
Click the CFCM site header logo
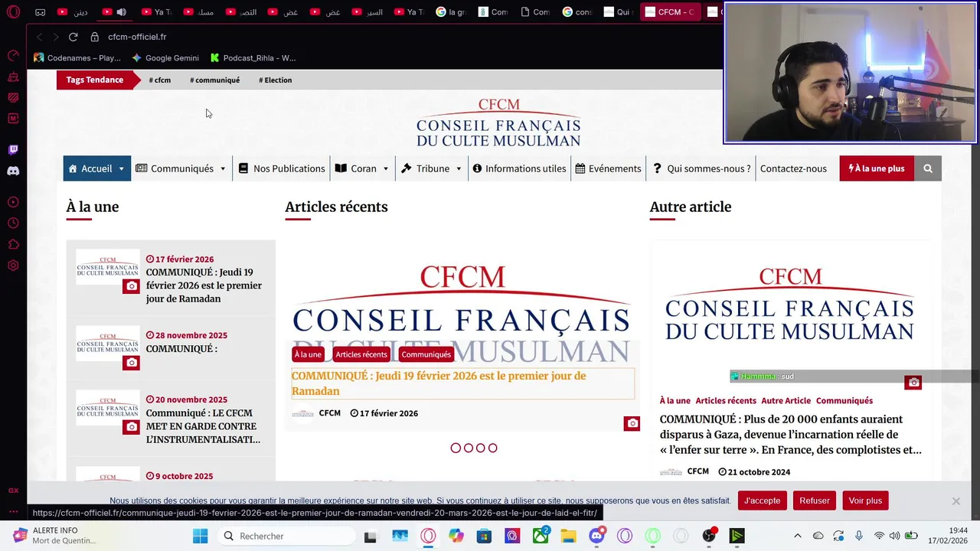[498, 122]
